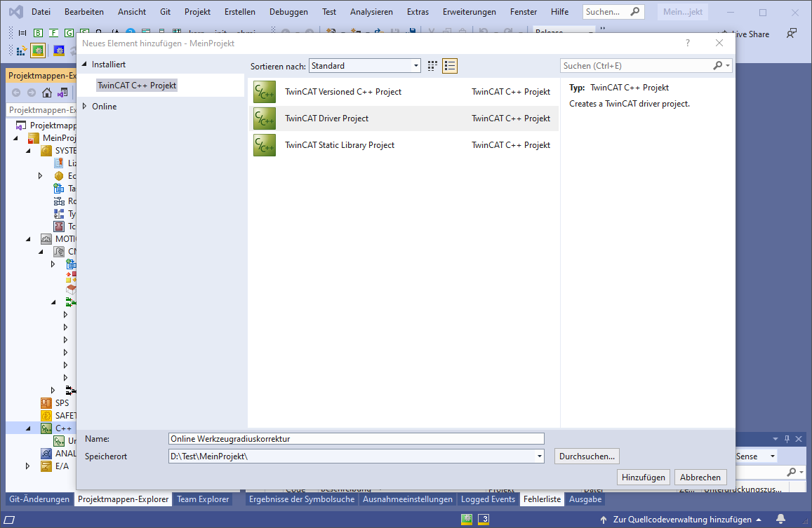This screenshot has height=528, width=812.
Task: Click the green F toolbar icon
Action: tap(54, 33)
